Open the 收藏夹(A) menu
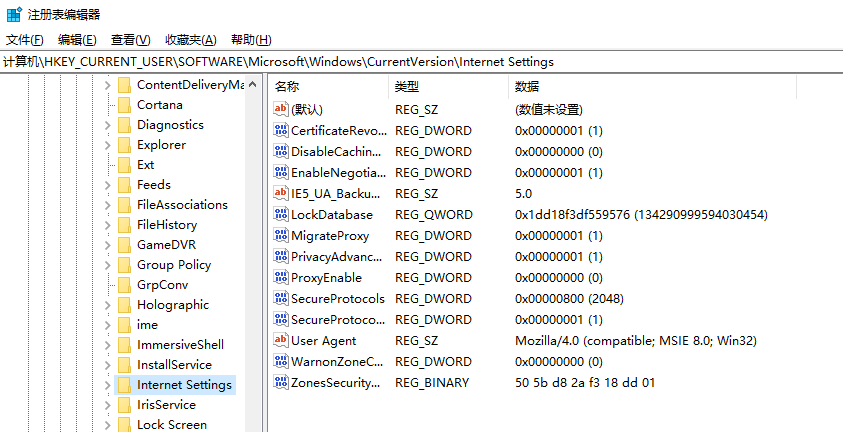This screenshot has width=843, height=432. (191, 40)
